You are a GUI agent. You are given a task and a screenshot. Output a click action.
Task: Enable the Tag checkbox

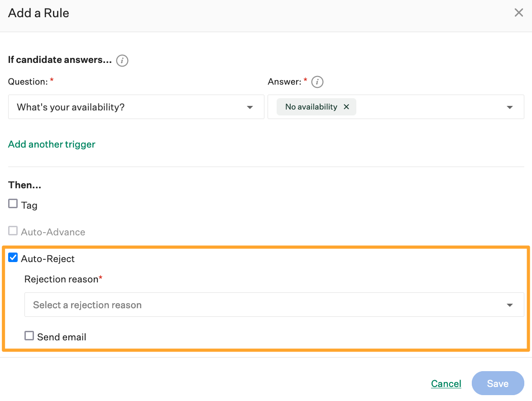click(x=13, y=204)
